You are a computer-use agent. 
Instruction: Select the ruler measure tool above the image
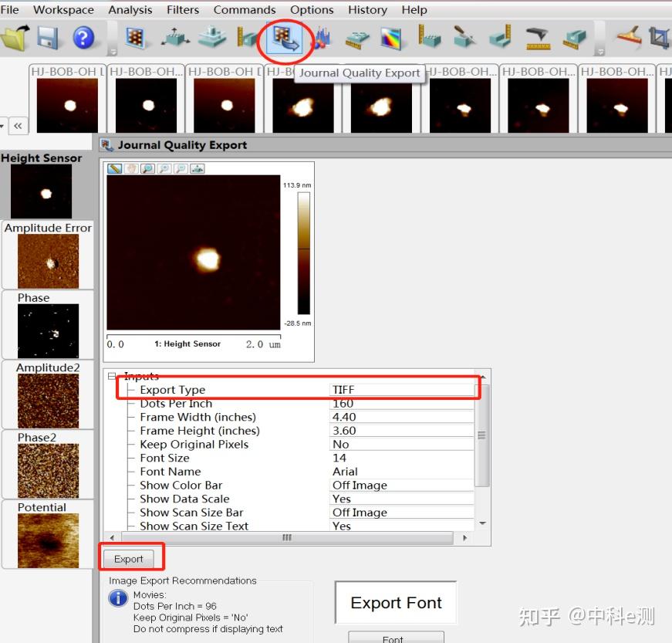[x=114, y=168]
